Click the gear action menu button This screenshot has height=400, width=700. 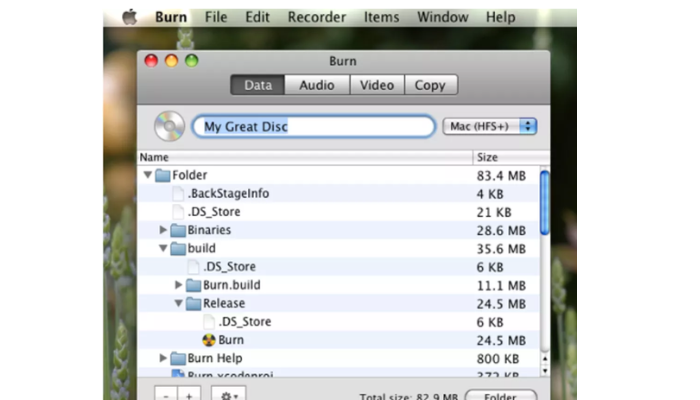pyautogui.click(x=229, y=394)
